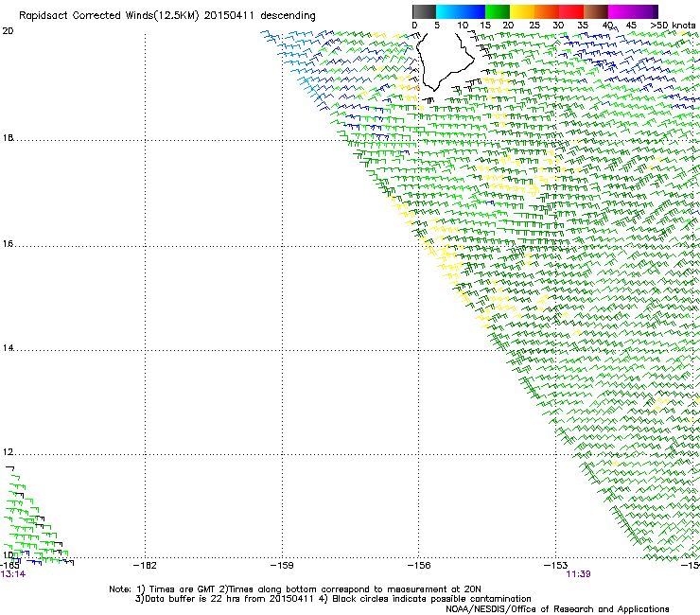This screenshot has height=615, width=700.
Task: Click the purple time stamp '11:39'
Action: [x=579, y=574]
